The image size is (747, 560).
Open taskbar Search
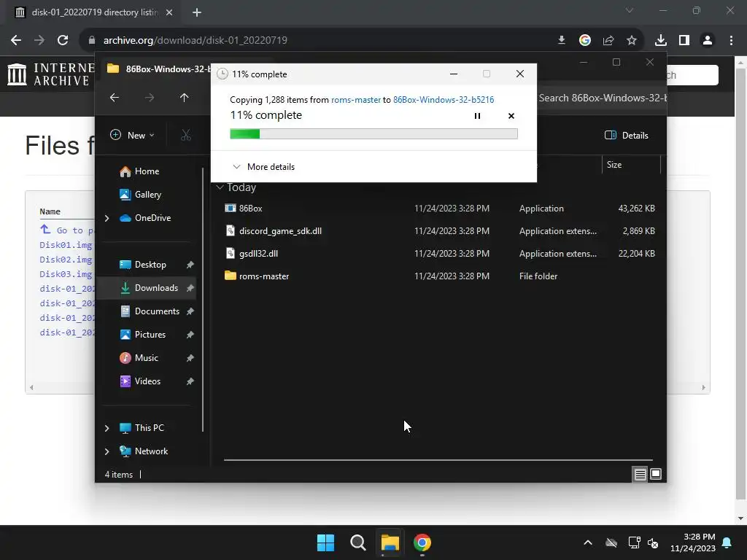(357, 542)
